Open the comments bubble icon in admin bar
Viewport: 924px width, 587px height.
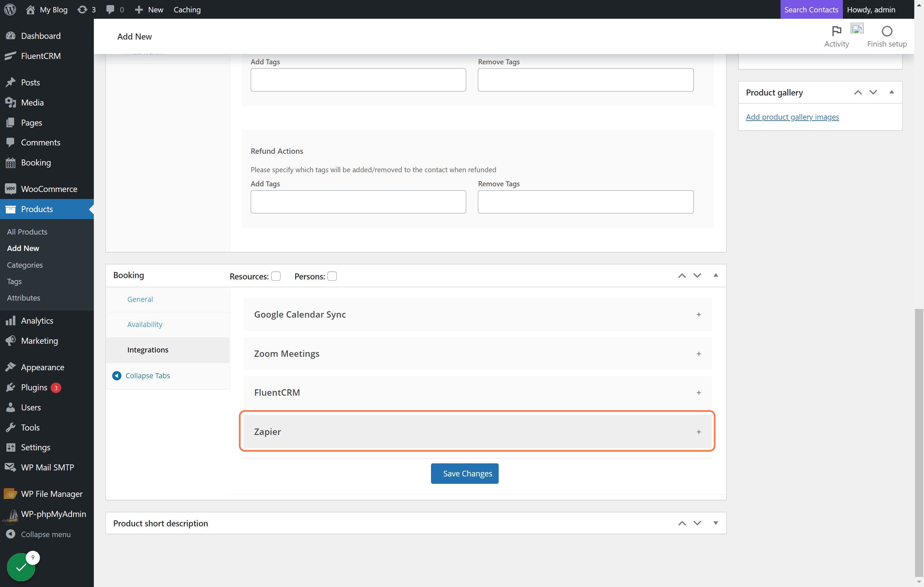click(110, 9)
